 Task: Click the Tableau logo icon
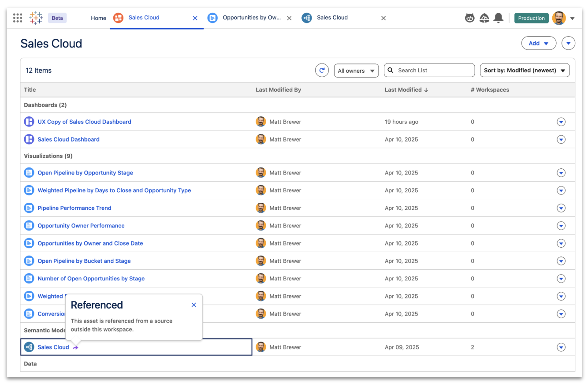pyautogui.click(x=36, y=18)
